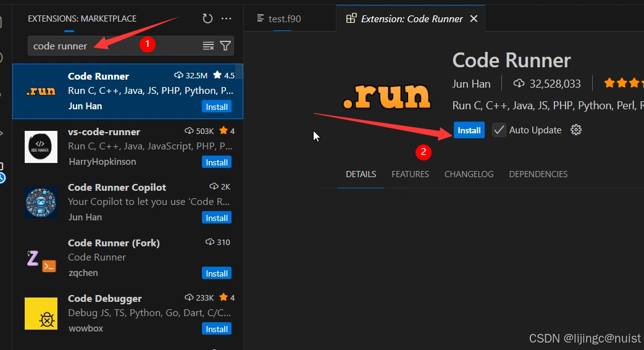Image resolution: width=644 pixels, height=350 pixels.
Task: Click the 233K downloads on Code Debugger row
Action: (199, 298)
